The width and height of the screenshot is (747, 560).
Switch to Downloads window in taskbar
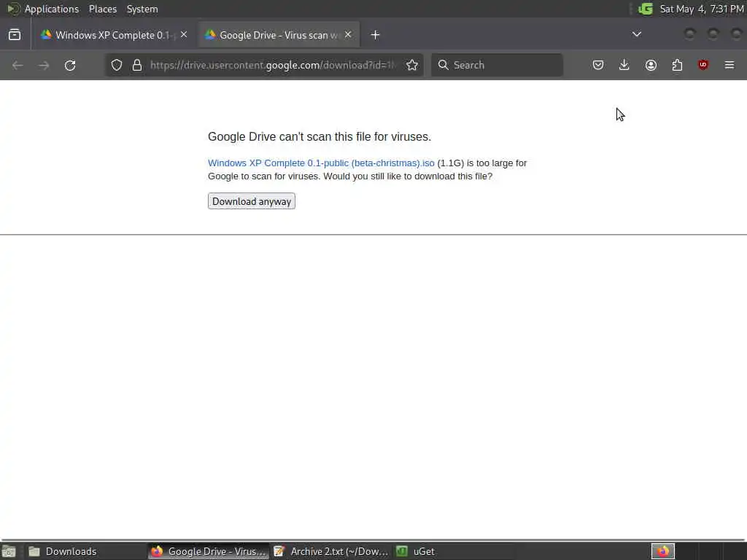tap(86, 551)
